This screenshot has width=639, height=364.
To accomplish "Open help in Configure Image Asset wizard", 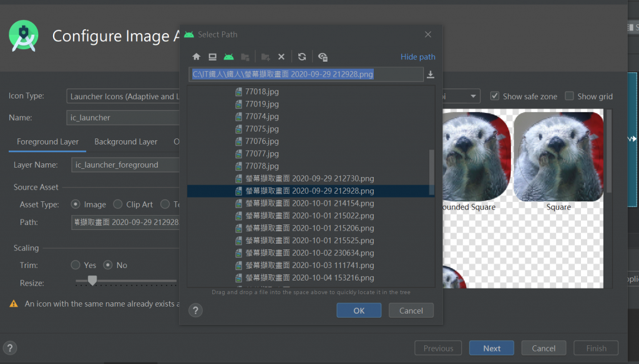I will pyautogui.click(x=10, y=348).
